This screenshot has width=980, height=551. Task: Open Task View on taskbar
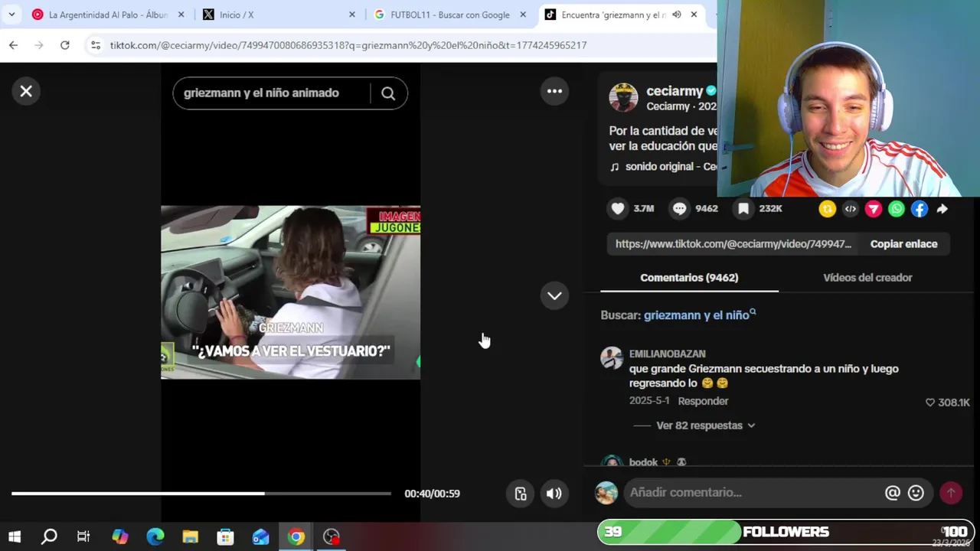click(x=84, y=536)
